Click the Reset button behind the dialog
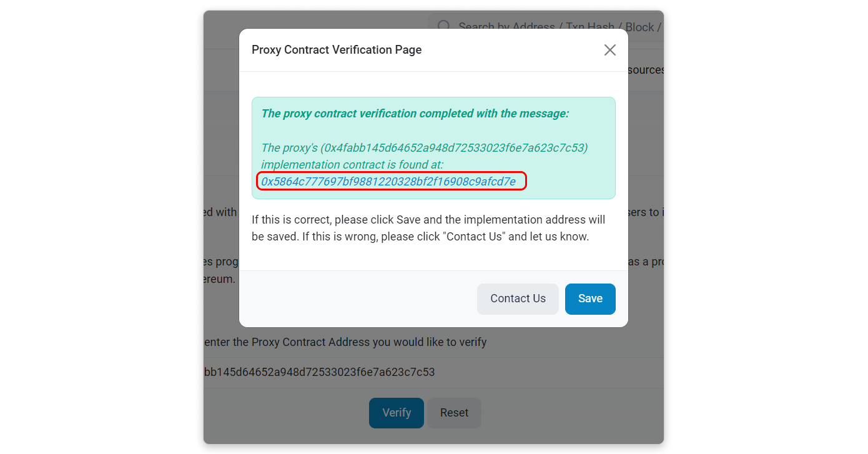868x454 pixels. [x=454, y=413]
